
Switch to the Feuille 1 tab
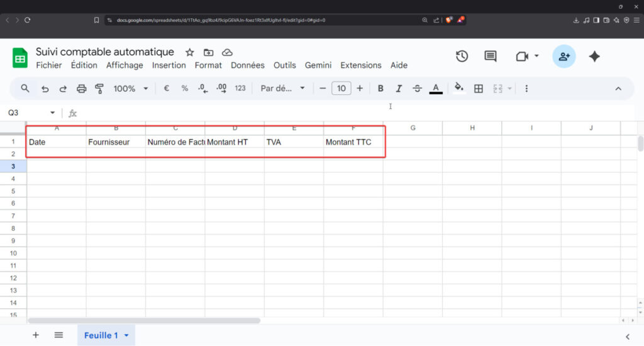pos(101,335)
